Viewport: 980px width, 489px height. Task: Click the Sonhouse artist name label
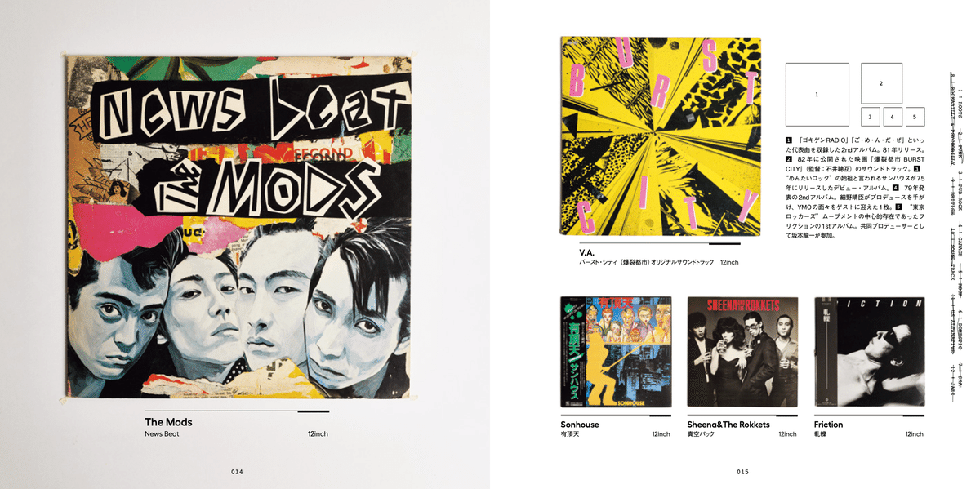point(580,425)
